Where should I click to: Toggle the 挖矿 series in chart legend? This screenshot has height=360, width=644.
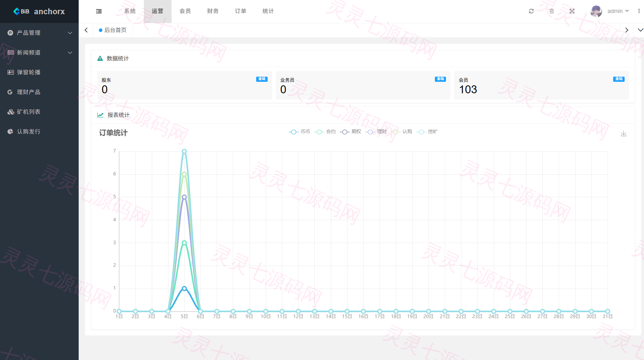[x=427, y=132]
